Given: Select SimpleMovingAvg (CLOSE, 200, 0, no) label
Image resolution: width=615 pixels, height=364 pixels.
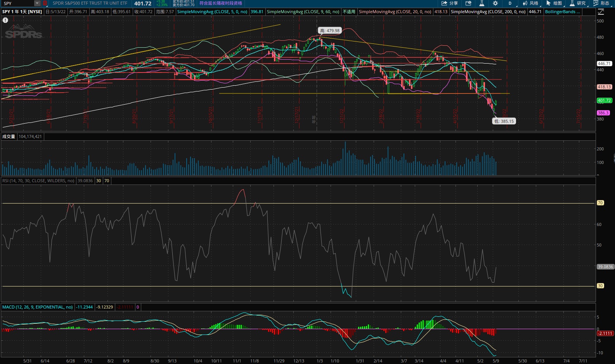Looking at the screenshot, I should 488,12.
